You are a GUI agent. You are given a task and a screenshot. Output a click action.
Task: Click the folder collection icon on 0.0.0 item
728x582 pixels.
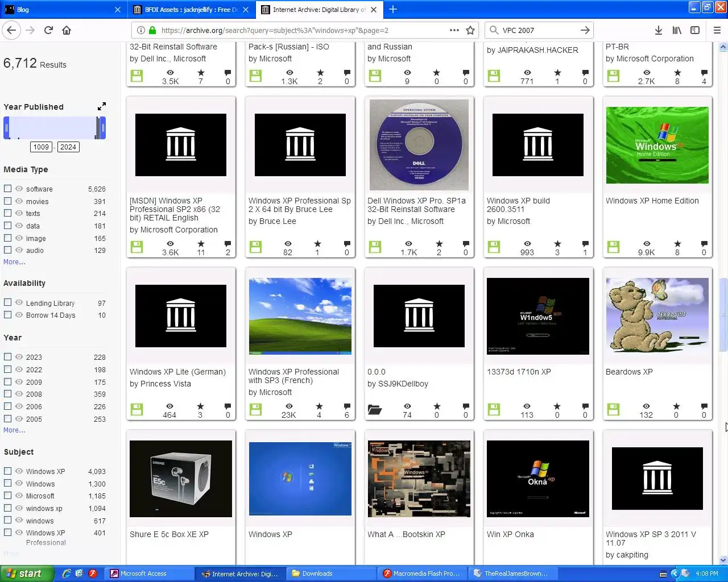tap(375, 410)
